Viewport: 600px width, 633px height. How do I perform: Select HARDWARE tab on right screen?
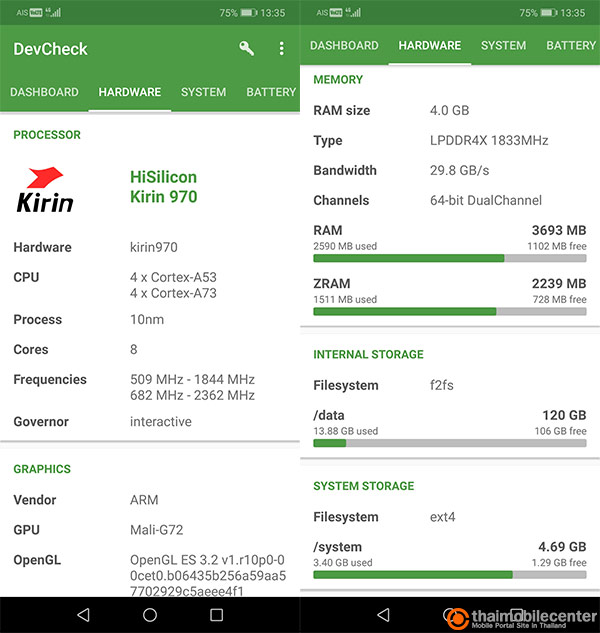tap(430, 45)
